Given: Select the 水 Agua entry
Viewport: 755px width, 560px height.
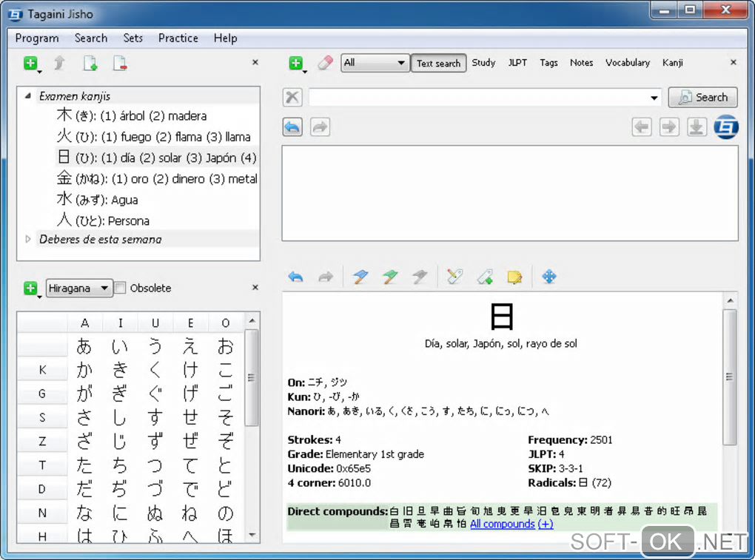Looking at the screenshot, I should [97, 199].
